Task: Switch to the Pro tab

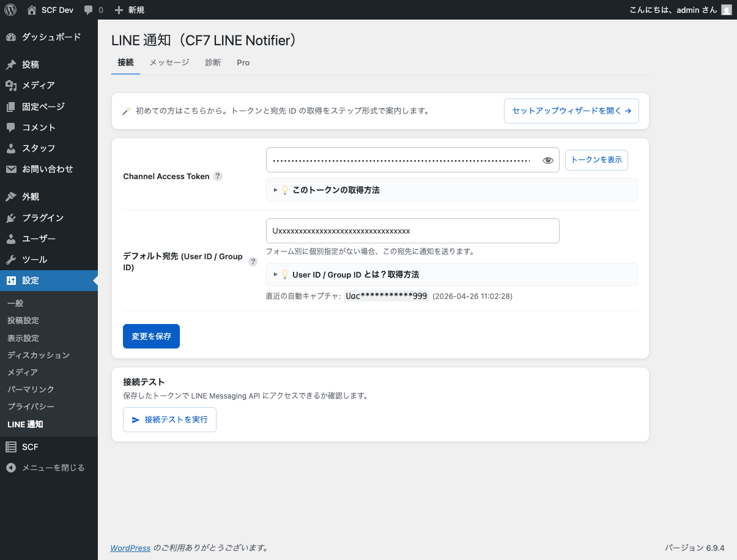Action: click(x=243, y=62)
